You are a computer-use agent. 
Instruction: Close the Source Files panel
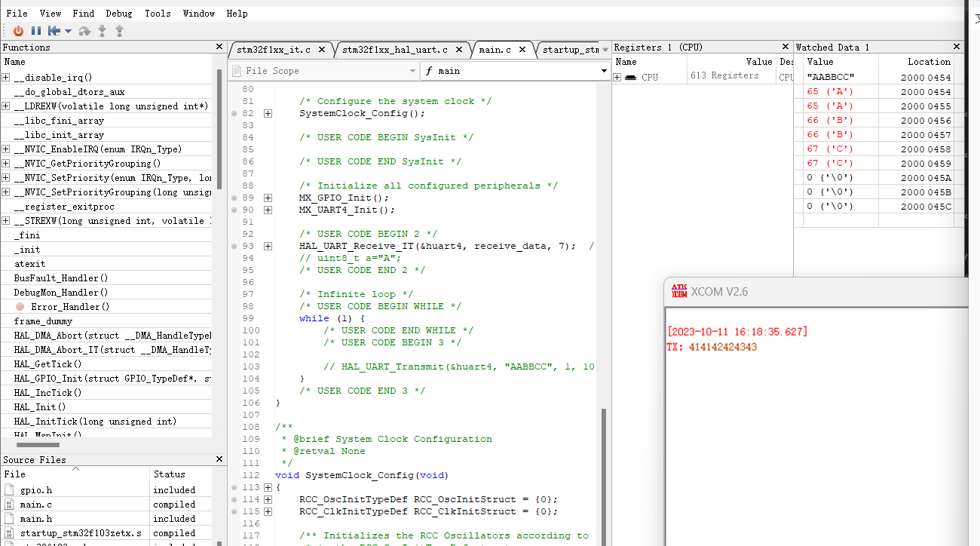tap(219, 459)
